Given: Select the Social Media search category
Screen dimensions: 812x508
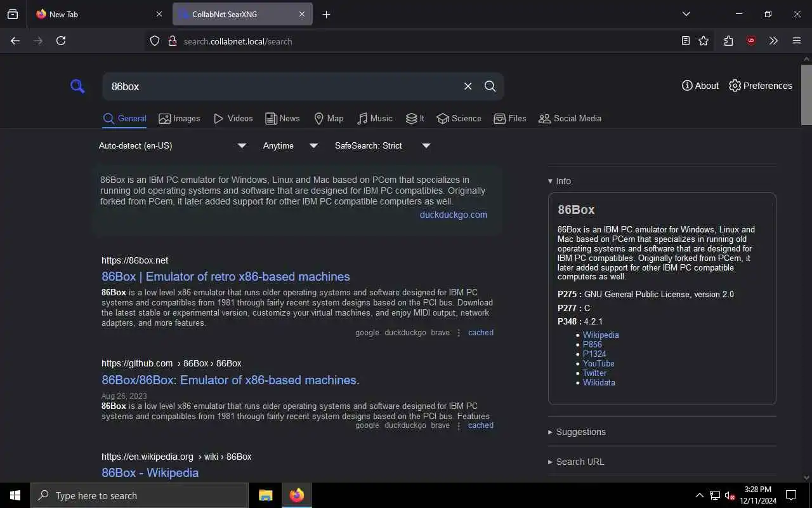Looking at the screenshot, I should pos(570,118).
